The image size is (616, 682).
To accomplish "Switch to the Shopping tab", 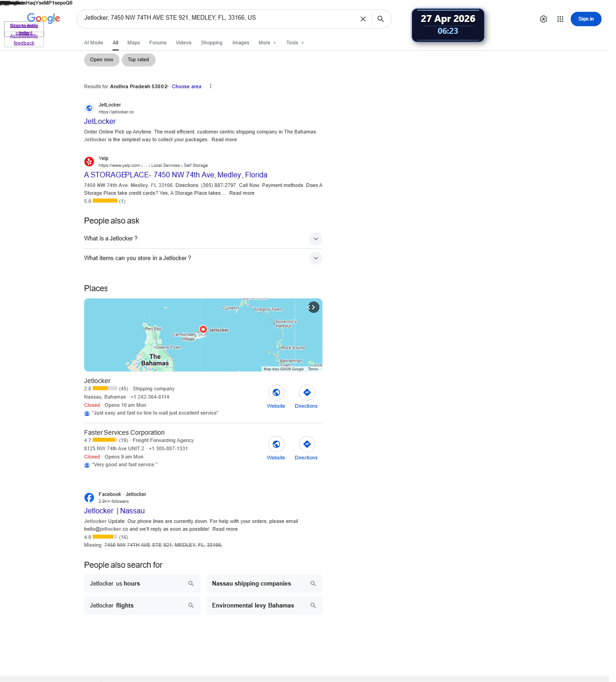I will [212, 43].
